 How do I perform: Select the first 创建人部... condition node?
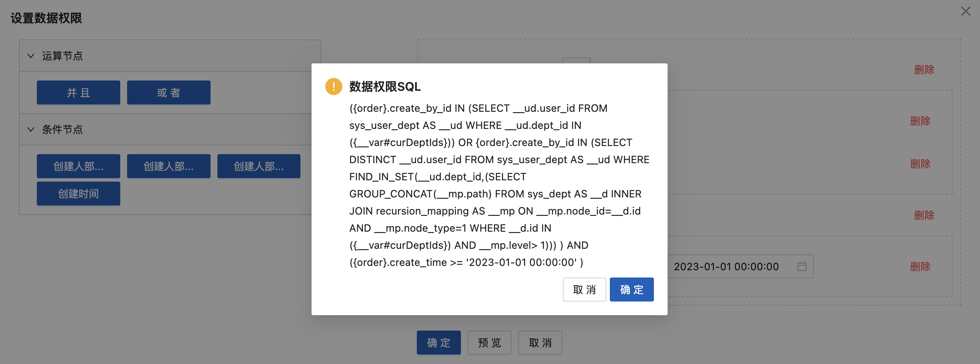click(78, 166)
